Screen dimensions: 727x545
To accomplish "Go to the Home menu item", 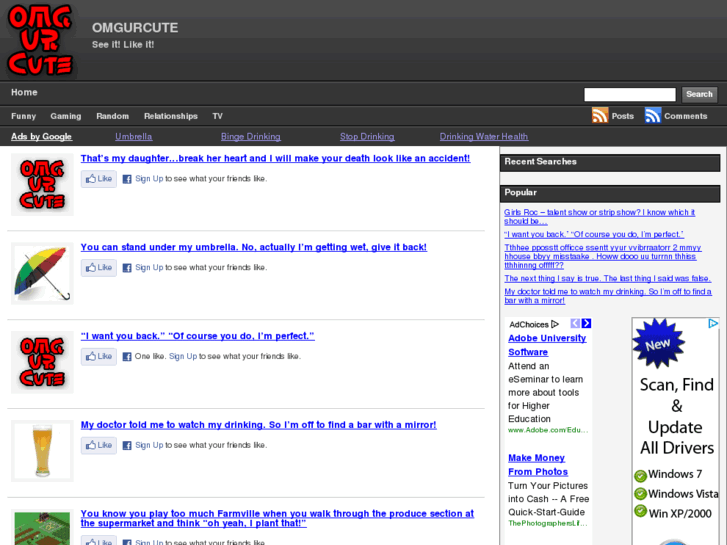I will click(24, 93).
